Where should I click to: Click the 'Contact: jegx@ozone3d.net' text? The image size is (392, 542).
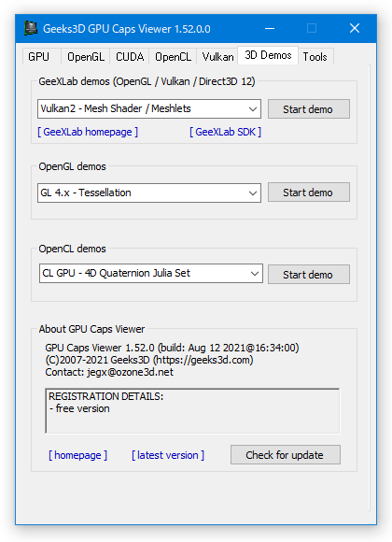109,372
